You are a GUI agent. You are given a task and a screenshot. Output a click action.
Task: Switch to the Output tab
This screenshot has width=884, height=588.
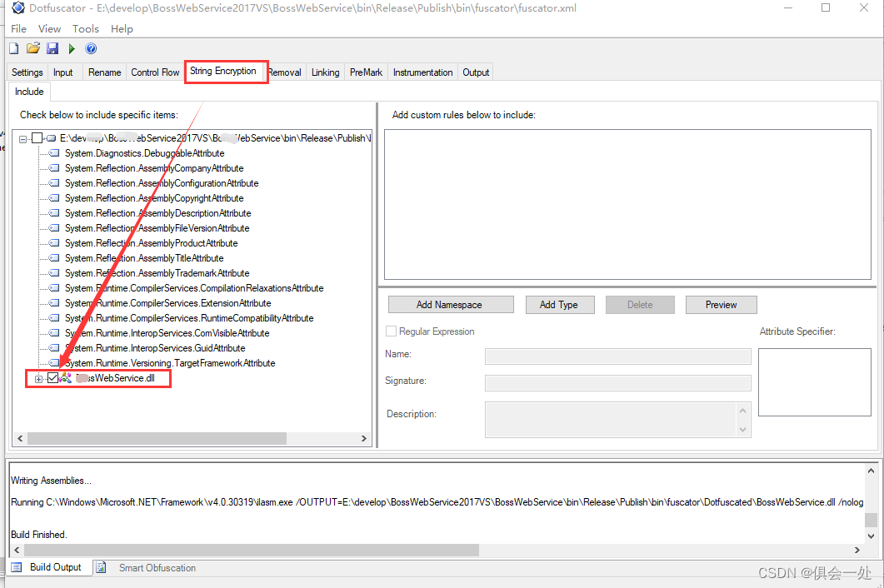tap(476, 72)
